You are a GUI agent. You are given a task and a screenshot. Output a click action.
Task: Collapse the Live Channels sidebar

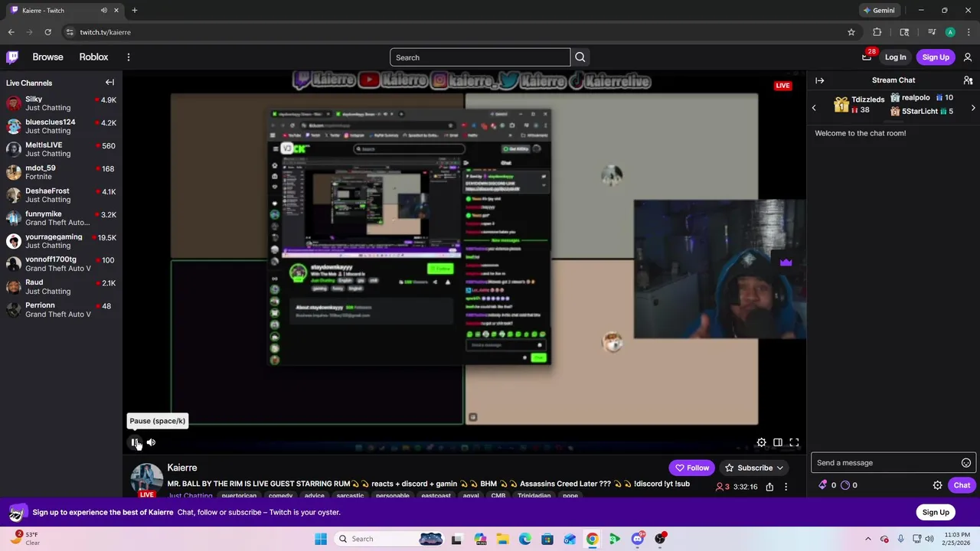(109, 83)
